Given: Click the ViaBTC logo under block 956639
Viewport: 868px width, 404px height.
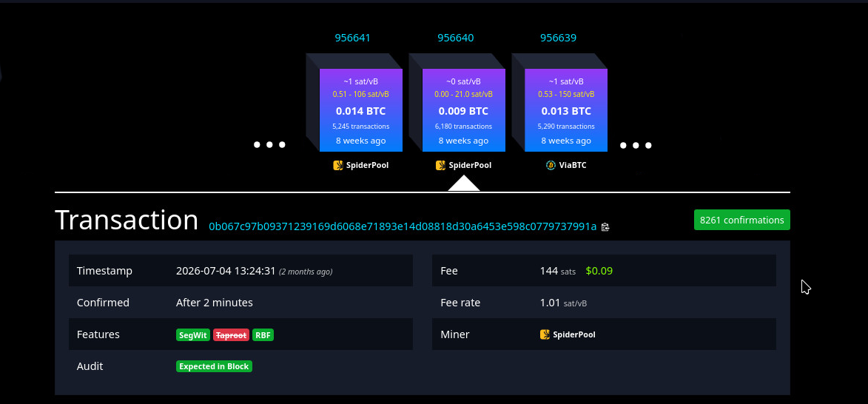Looking at the screenshot, I should coord(551,165).
